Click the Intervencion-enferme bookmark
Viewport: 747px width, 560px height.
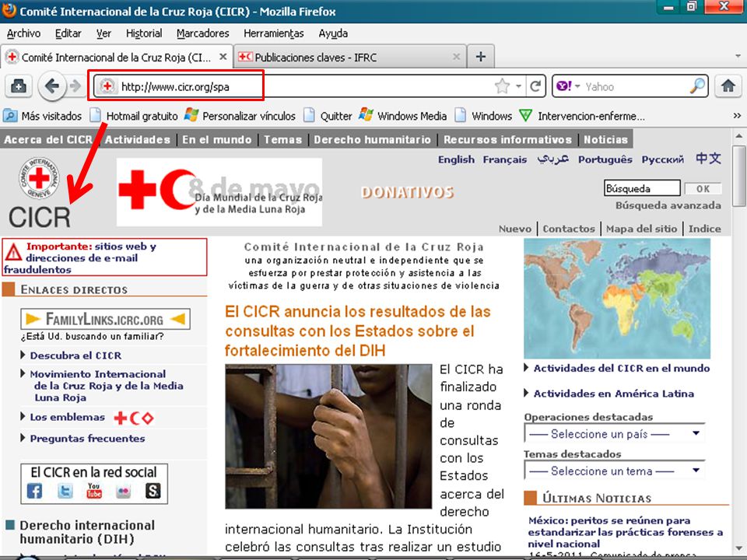point(582,116)
